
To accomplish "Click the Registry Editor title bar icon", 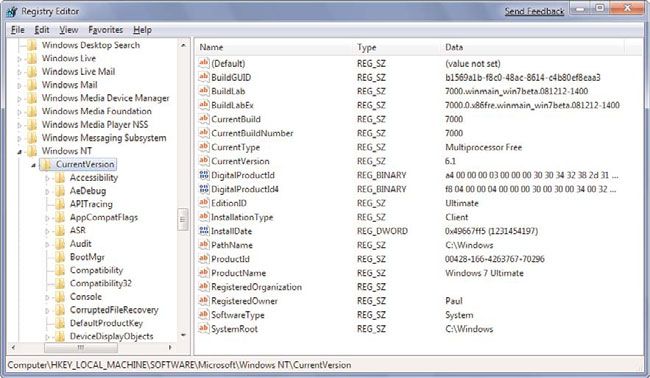I will tap(12, 12).
